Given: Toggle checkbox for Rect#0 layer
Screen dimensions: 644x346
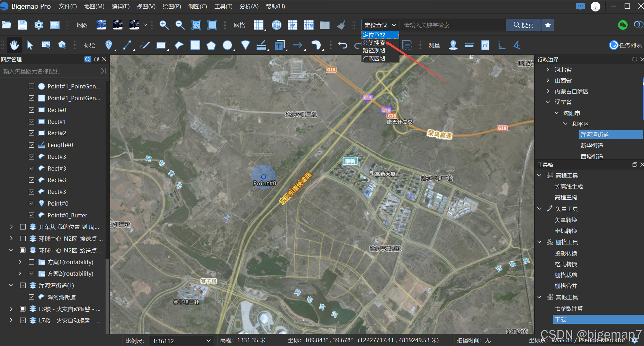Looking at the screenshot, I should point(32,110).
